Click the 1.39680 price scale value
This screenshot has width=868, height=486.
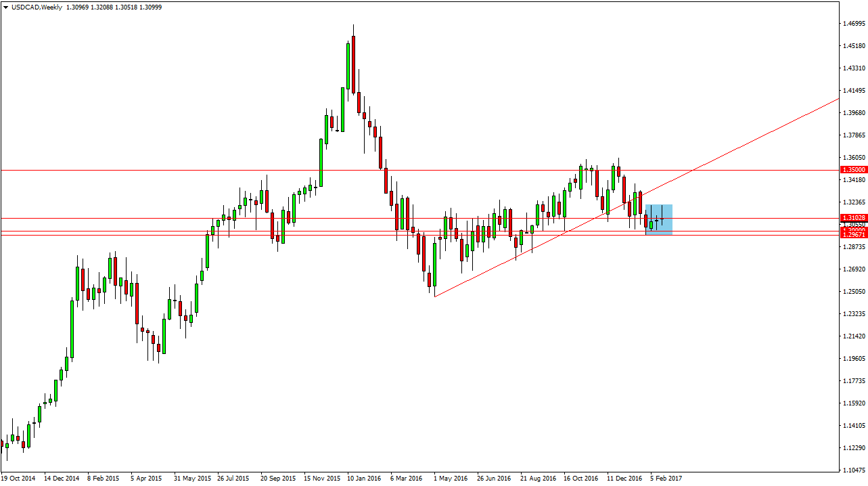coord(852,113)
